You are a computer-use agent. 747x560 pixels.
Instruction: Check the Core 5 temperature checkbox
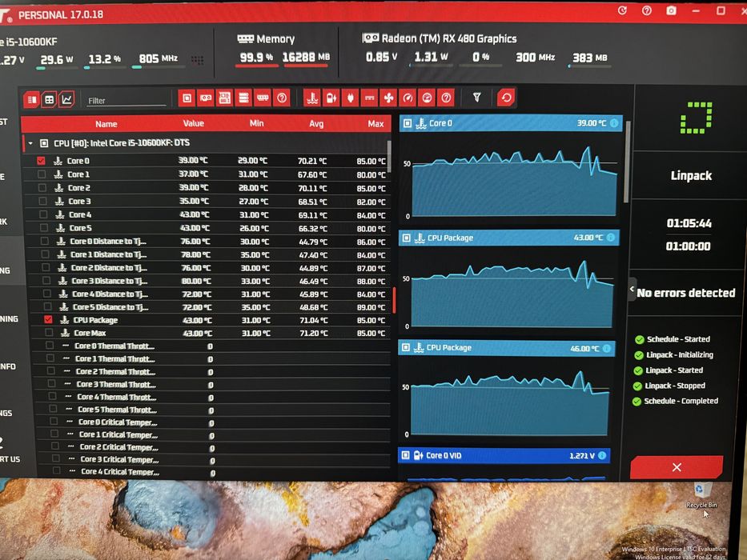(44, 228)
